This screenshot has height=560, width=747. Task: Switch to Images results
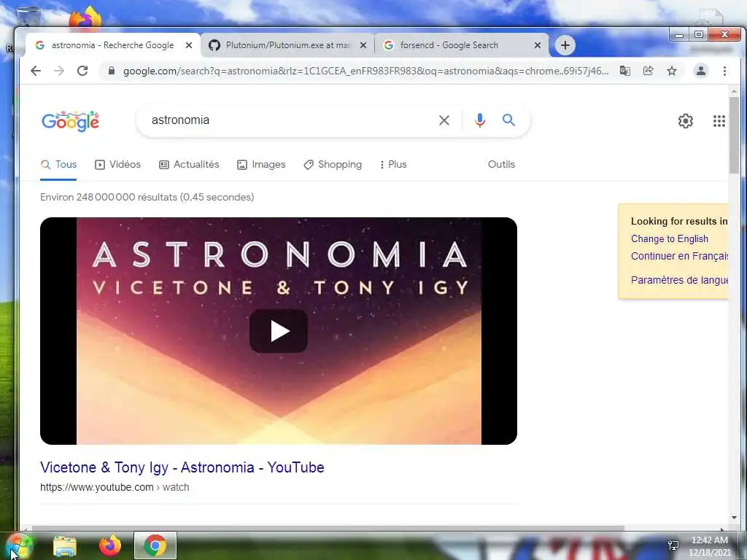click(x=261, y=164)
